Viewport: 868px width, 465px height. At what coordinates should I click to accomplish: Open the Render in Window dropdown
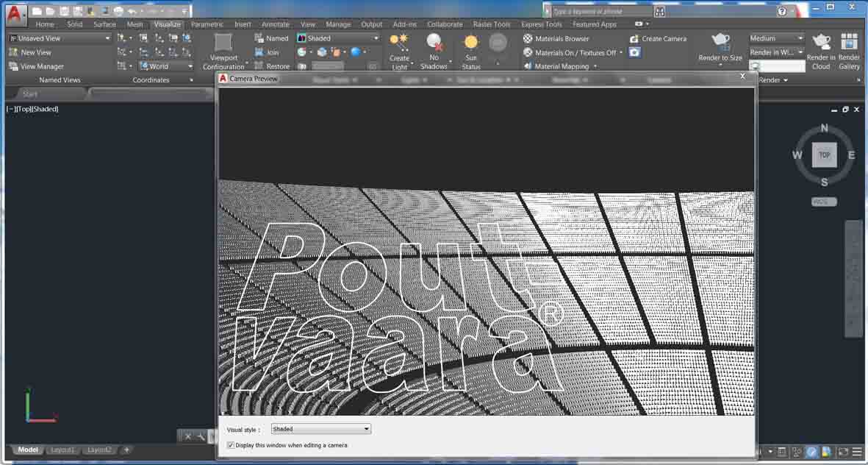tap(776, 52)
